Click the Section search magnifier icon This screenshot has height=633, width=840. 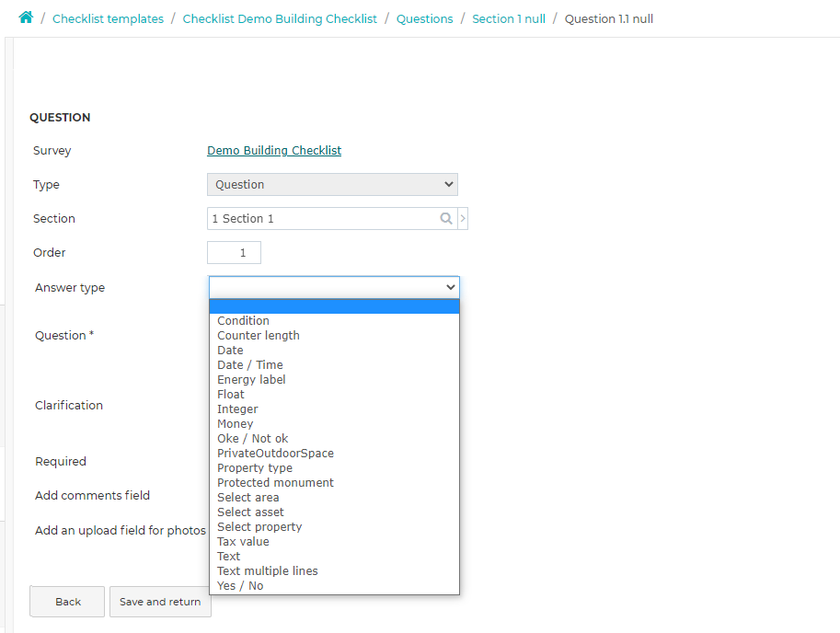445,218
